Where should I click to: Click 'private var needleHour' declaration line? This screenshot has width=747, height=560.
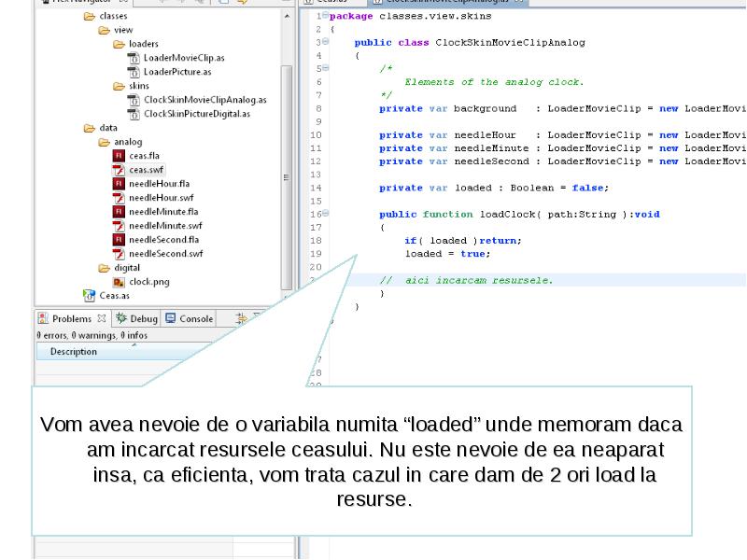click(x=563, y=135)
